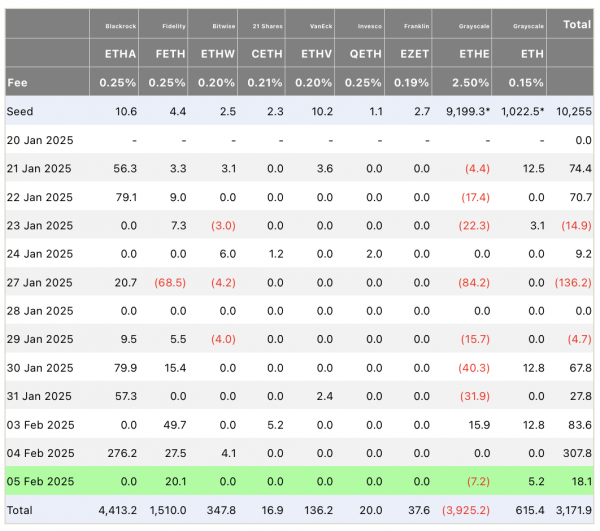Select the 21 Shares issuer label
The height and width of the screenshot is (531, 600).
pos(267,26)
